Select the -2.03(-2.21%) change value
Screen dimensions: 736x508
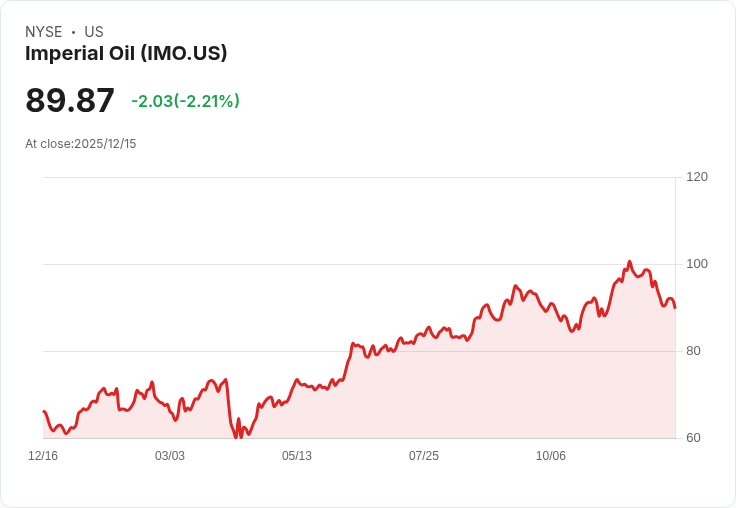185,101
